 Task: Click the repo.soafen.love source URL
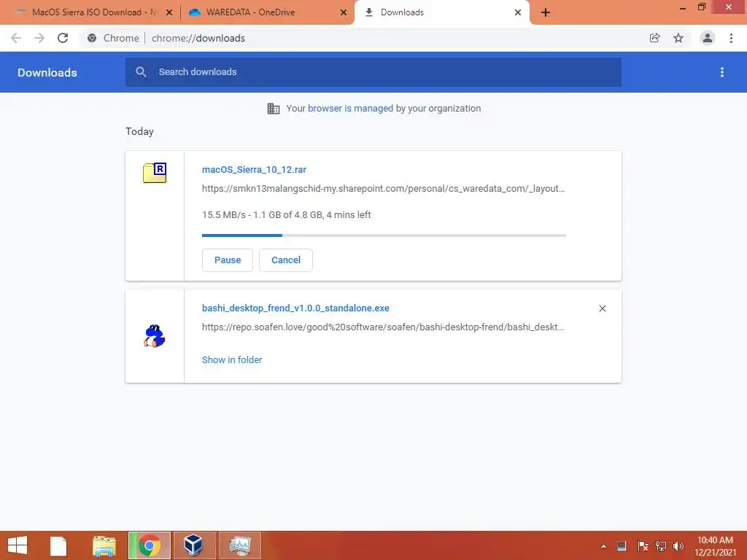pyautogui.click(x=383, y=327)
